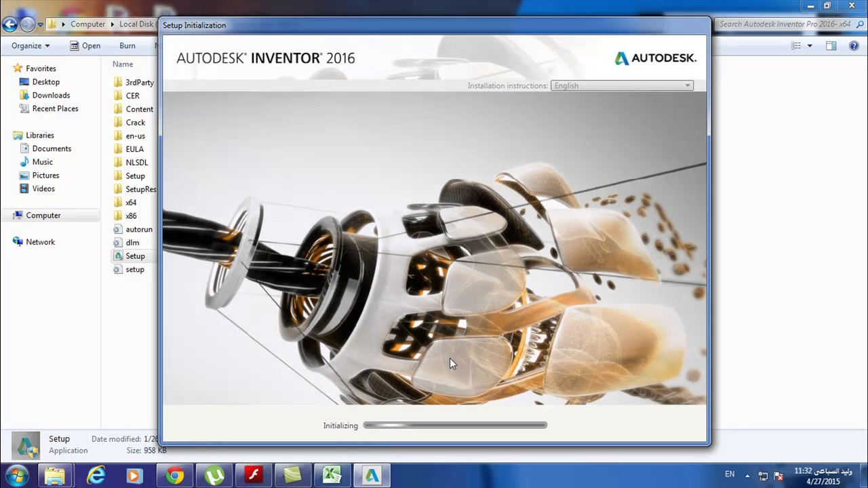Show hidden tray icons arrow

click(x=748, y=476)
